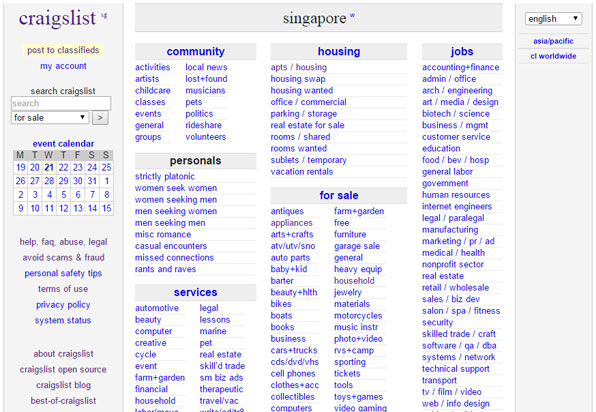Browse antiques for sale
Screen dimensions: 596x412
tap(287, 211)
